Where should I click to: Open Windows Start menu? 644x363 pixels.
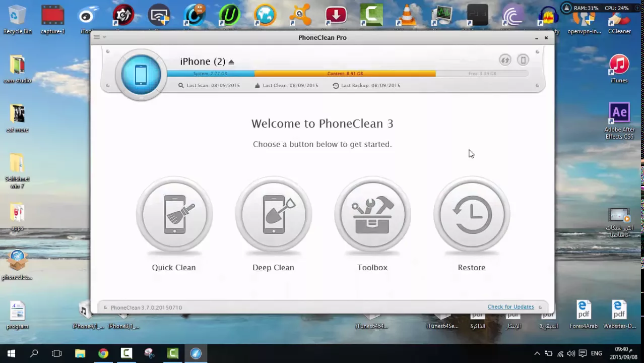tap(11, 353)
